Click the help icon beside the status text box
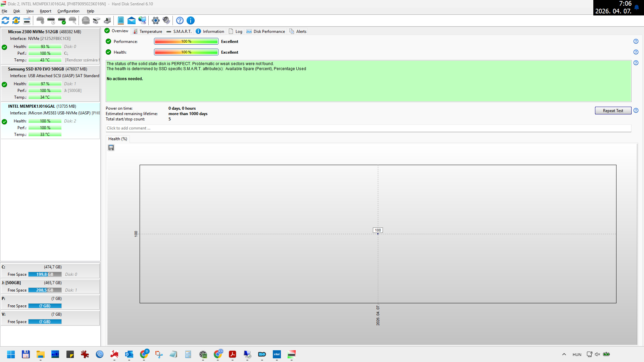 click(x=636, y=63)
